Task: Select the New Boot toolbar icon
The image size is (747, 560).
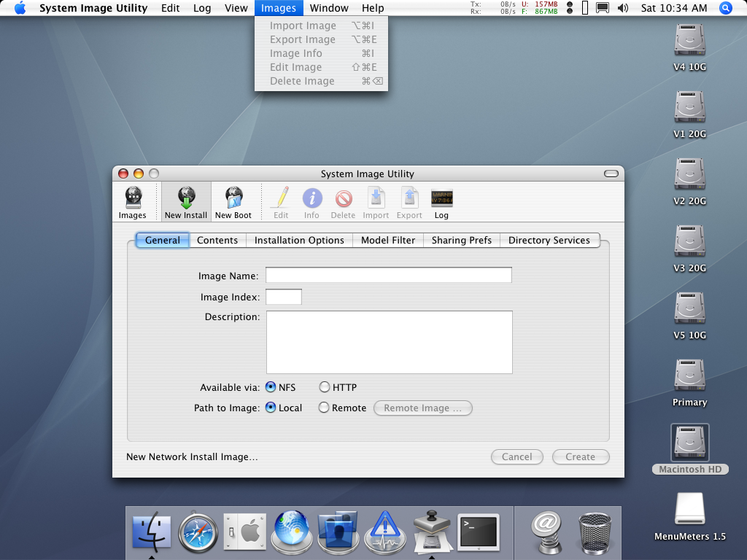Action: click(x=233, y=203)
